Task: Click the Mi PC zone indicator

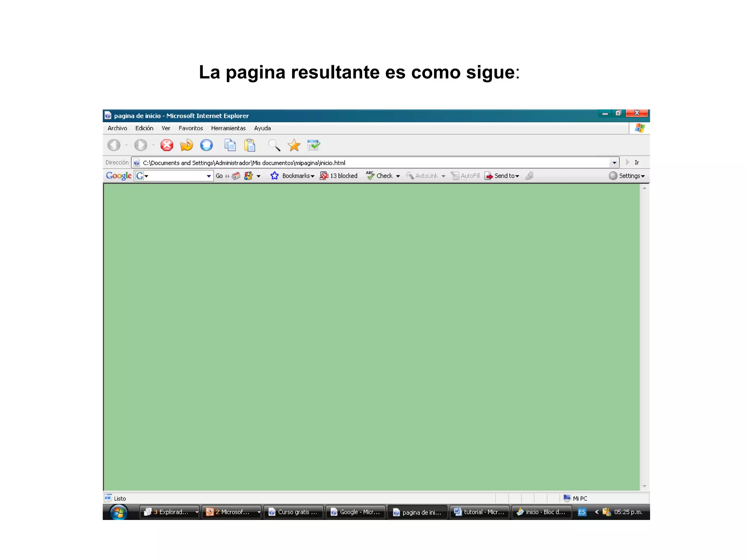Action: [x=576, y=498]
